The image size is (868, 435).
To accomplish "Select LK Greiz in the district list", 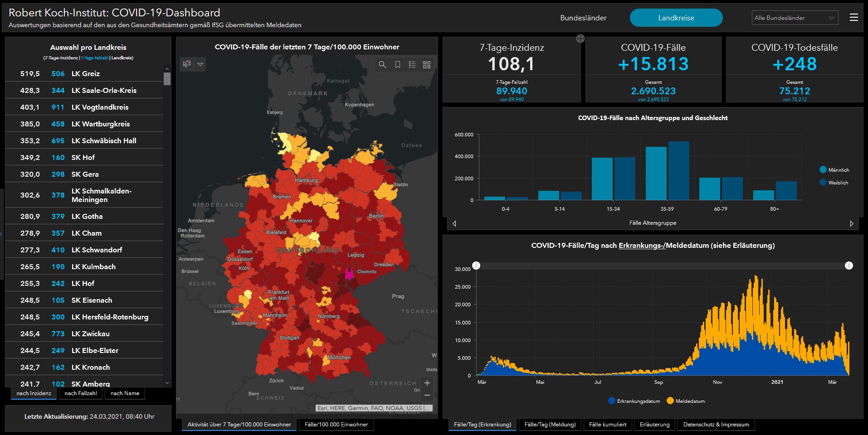I will [x=84, y=73].
